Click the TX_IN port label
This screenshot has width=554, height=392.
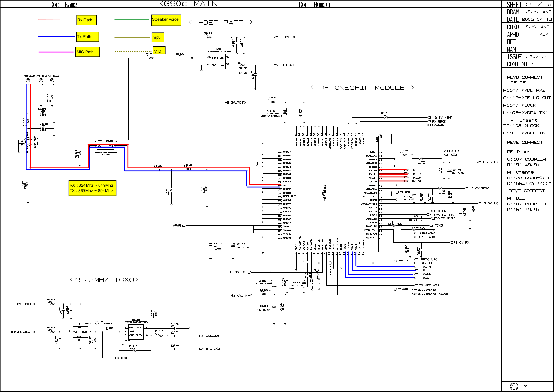coord(426,267)
